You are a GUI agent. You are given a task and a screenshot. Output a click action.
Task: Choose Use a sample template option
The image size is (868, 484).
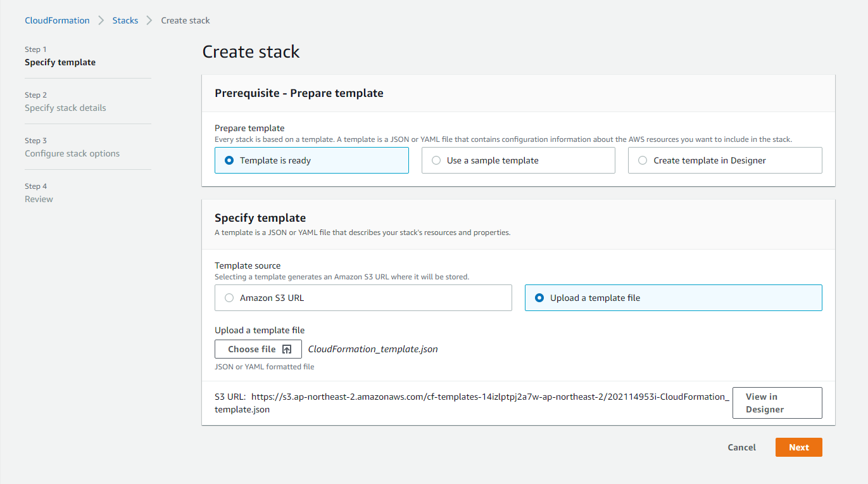[436, 160]
